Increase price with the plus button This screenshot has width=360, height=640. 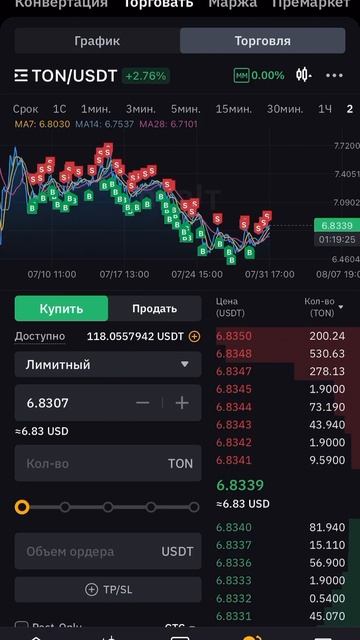[182, 403]
